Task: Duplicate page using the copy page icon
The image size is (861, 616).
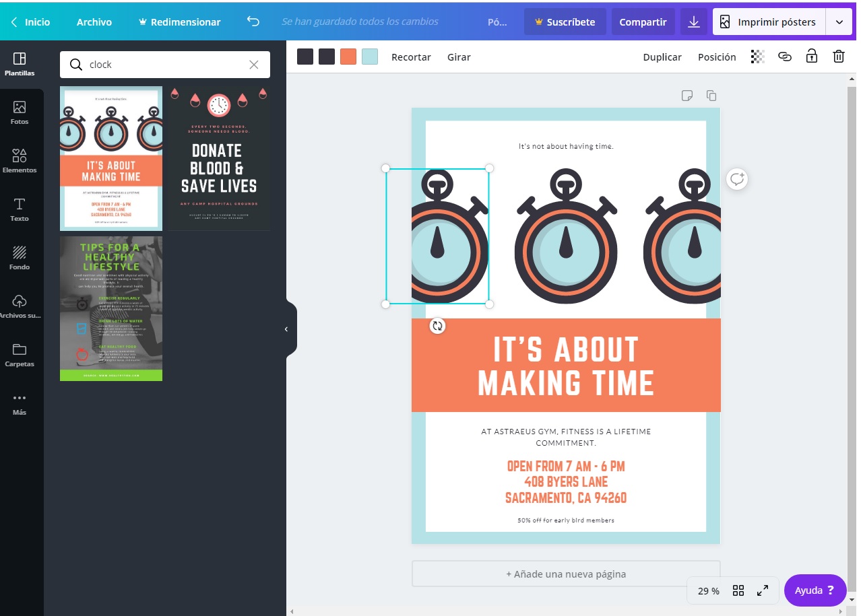Action: click(x=711, y=96)
